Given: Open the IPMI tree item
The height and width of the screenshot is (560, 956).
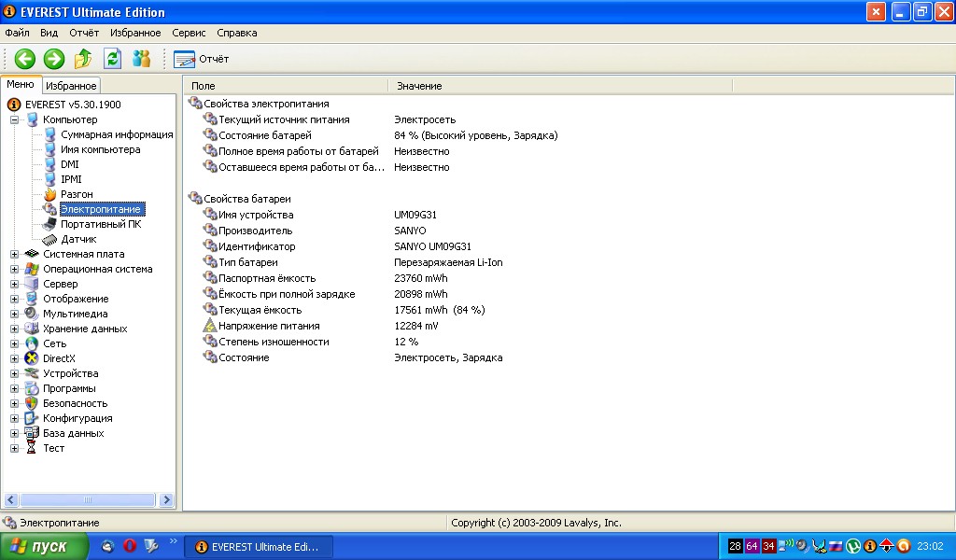Looking at the screenshot, I should (71, 179).
